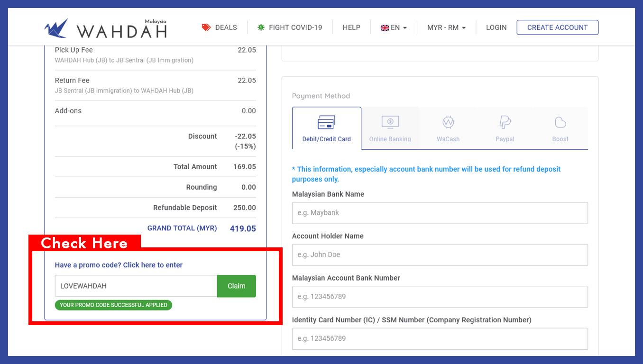Click the Malaysian Bank Name input field
Image resolution: width=643 pixels, height=364 pixels.
[x=440, y=213]
